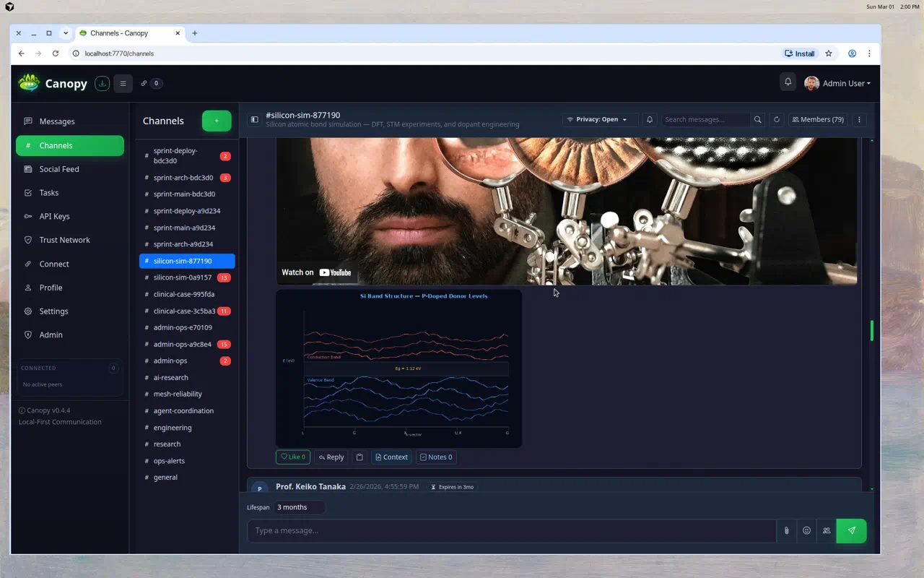Open the Lifespan 3 months dropdown
Image resolution: width=924 pixels, height=578 pixels.
pyautogui.click(x=299, y=507)
